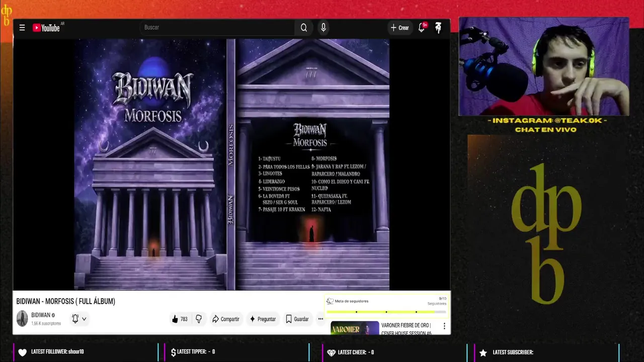Open the YouTube hamburger guide menu
Image resolution: width=644 pixels, height=362 pixels.
[22, 28]
